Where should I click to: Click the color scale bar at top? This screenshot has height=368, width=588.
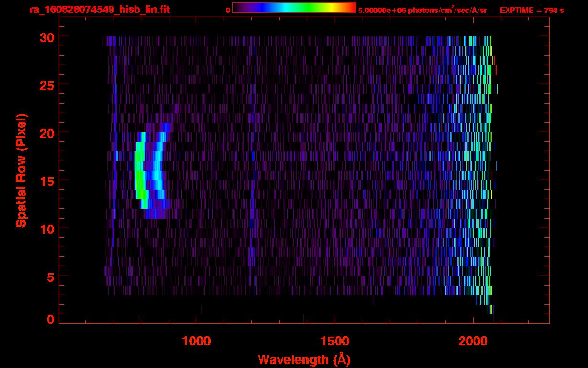click(294, 8)
